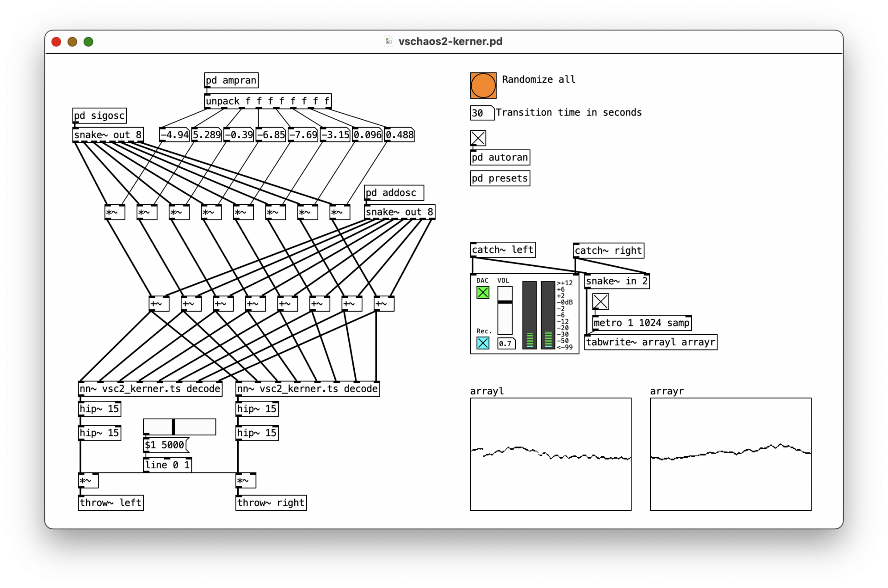Screen dimensions: 888x588
Task: Click the arrayr graph label
Action: click(667, 391)
